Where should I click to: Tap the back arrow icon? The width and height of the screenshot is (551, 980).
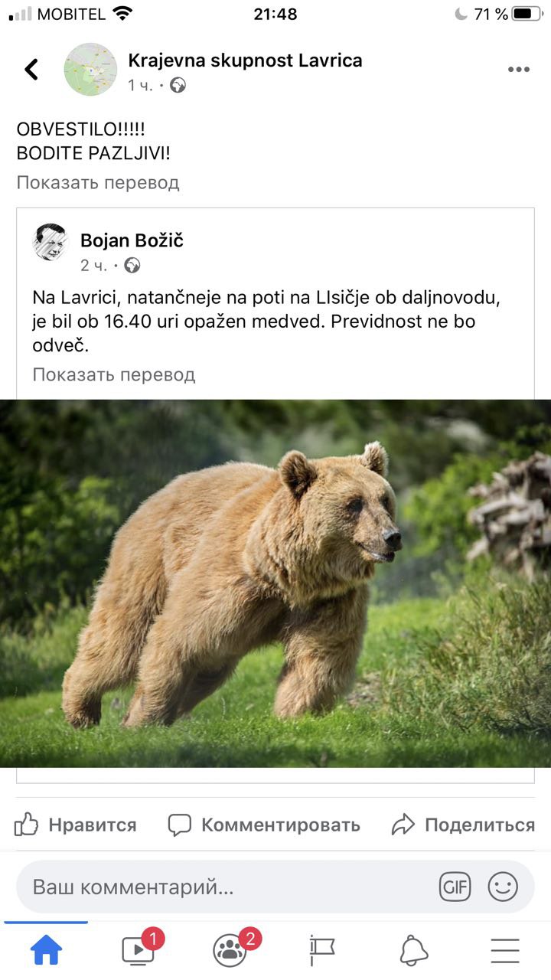(31, 70)
